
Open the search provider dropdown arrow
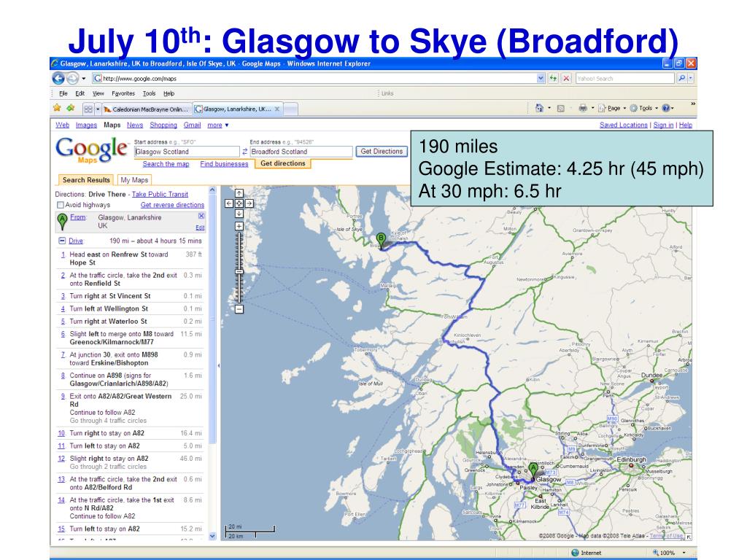tap(691, 78)
